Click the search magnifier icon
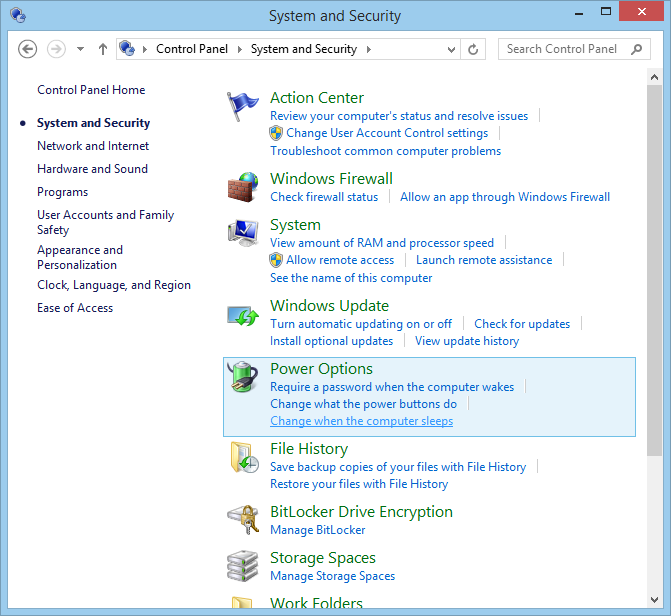This screenshot has height=616, width=671. click(x=636, y=49)
